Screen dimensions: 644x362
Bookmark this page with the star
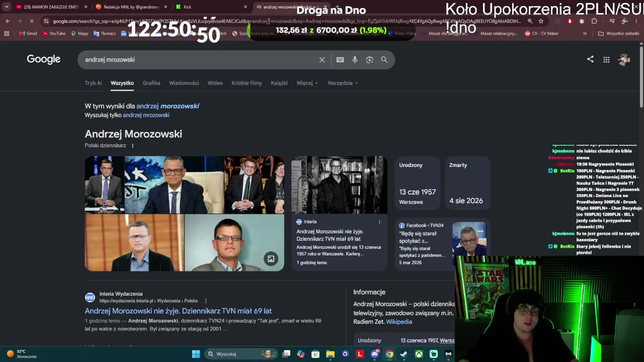541,21
